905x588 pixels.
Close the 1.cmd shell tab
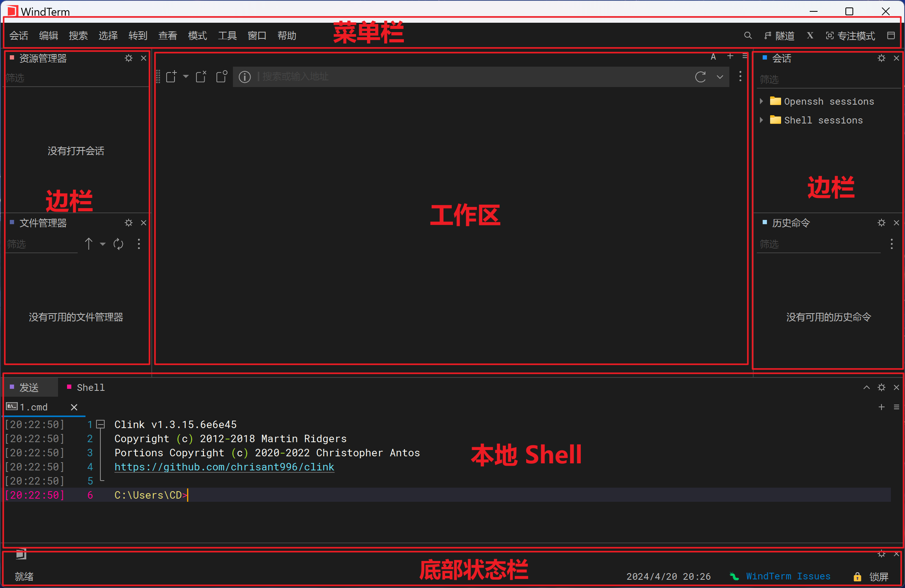(x=74, y=407)
